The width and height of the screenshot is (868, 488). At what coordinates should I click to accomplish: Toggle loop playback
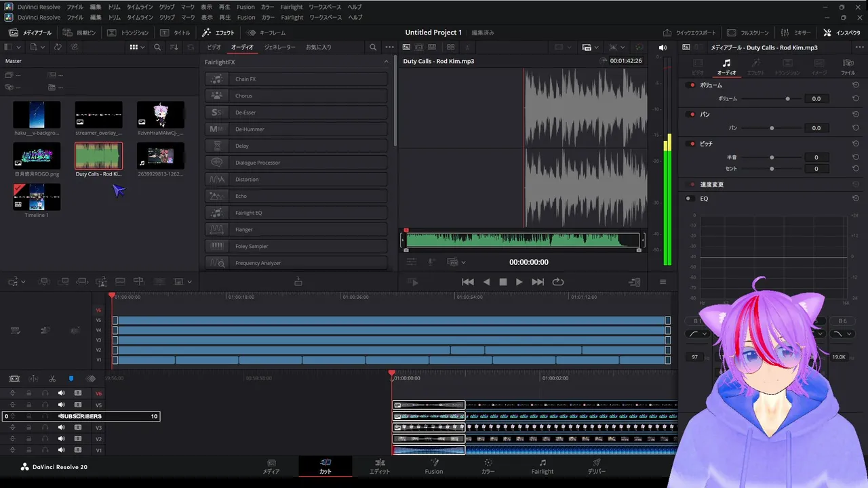(558, 282)
